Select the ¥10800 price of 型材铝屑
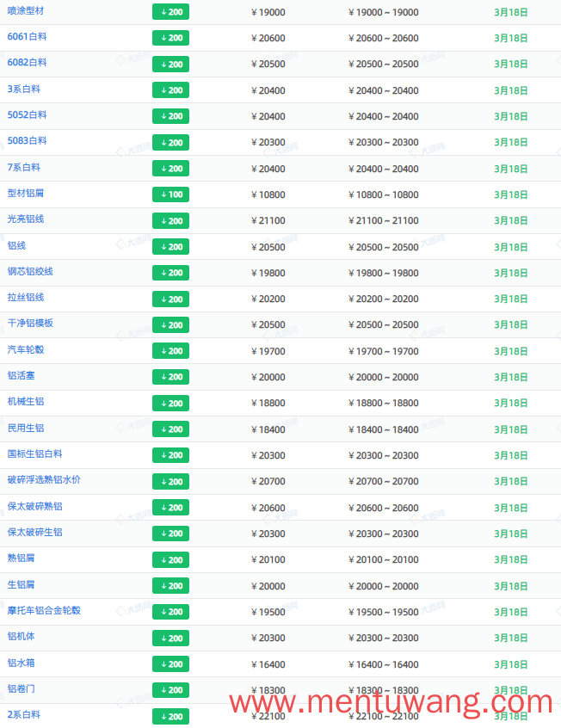 pos(268,195)
